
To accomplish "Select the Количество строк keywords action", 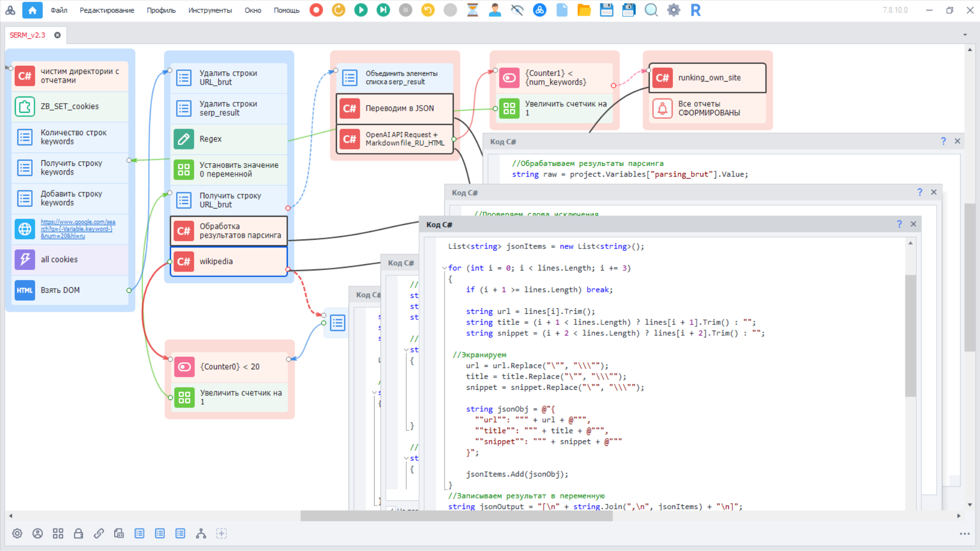I will pyautogui.click(x=70, y=137).
